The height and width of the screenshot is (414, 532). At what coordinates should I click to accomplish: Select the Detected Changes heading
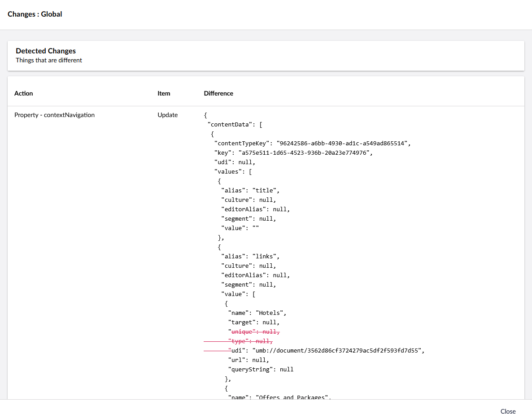[x=46, y=51]
